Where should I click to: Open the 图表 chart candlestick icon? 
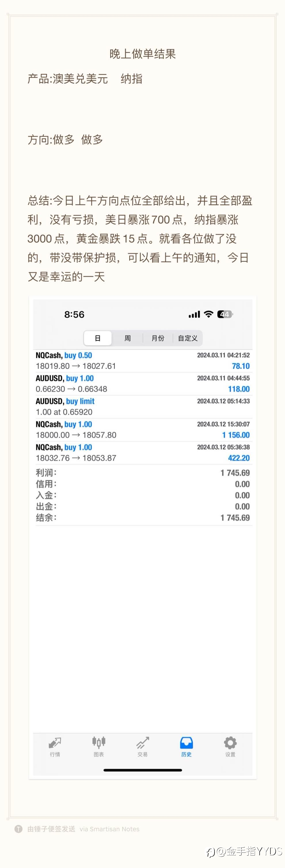click(x=98, y=742)
